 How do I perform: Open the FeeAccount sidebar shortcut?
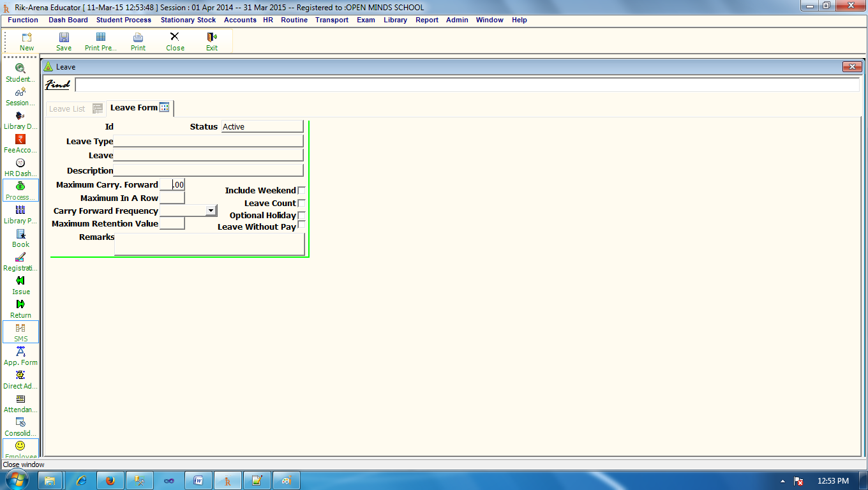(20, 140)
